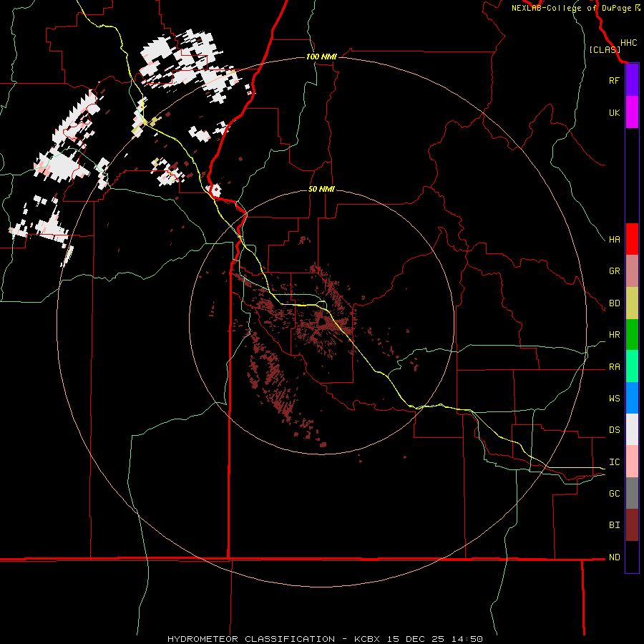Click the WS blue legend swatch
Image resolution: width=644 pixels, height=644 pixels.
632,398
